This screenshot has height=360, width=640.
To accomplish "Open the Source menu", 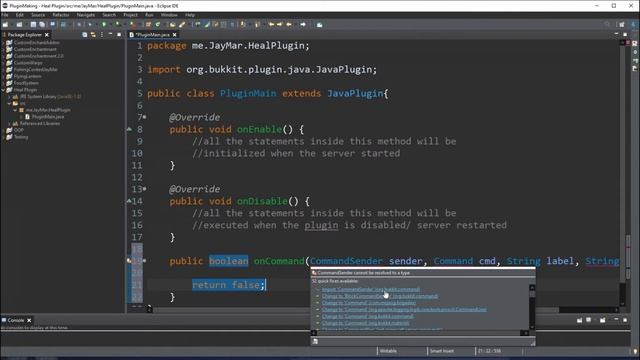I will (38, 15).
